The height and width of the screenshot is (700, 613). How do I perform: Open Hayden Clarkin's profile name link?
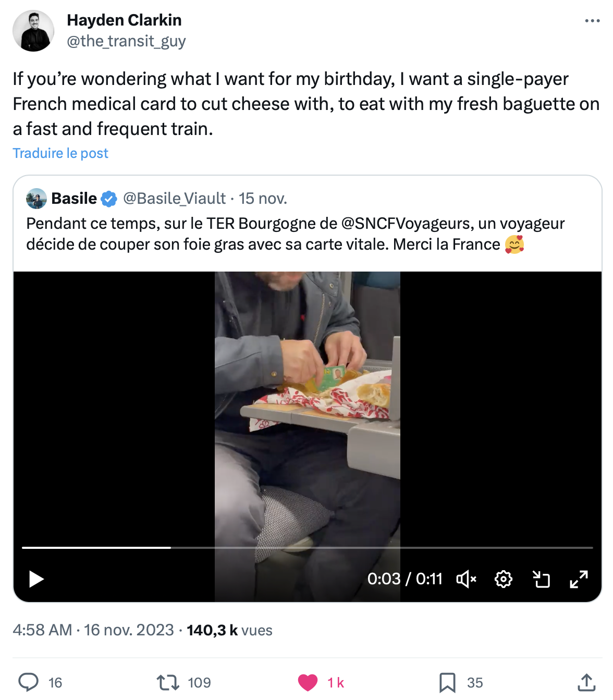[x=124, y=20]
